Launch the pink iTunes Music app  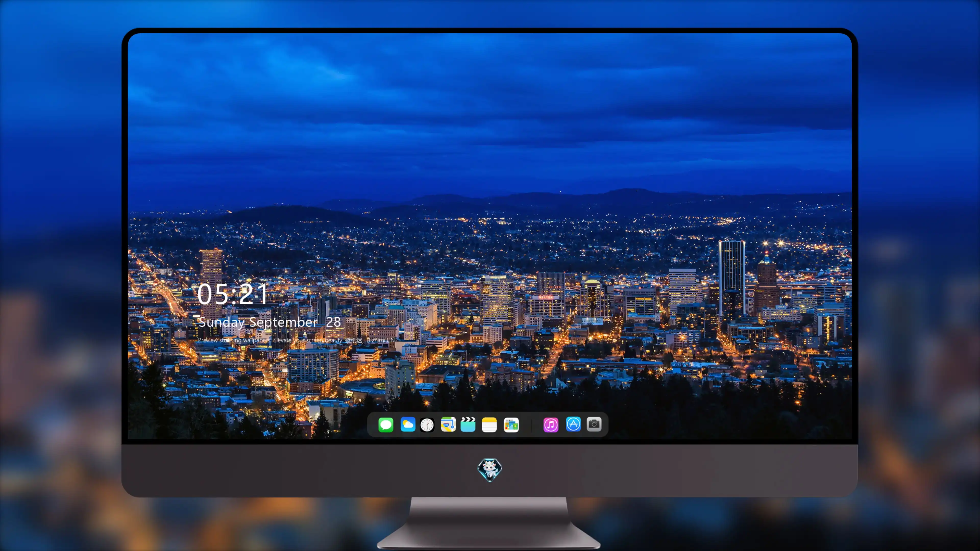tap(551, 425)
